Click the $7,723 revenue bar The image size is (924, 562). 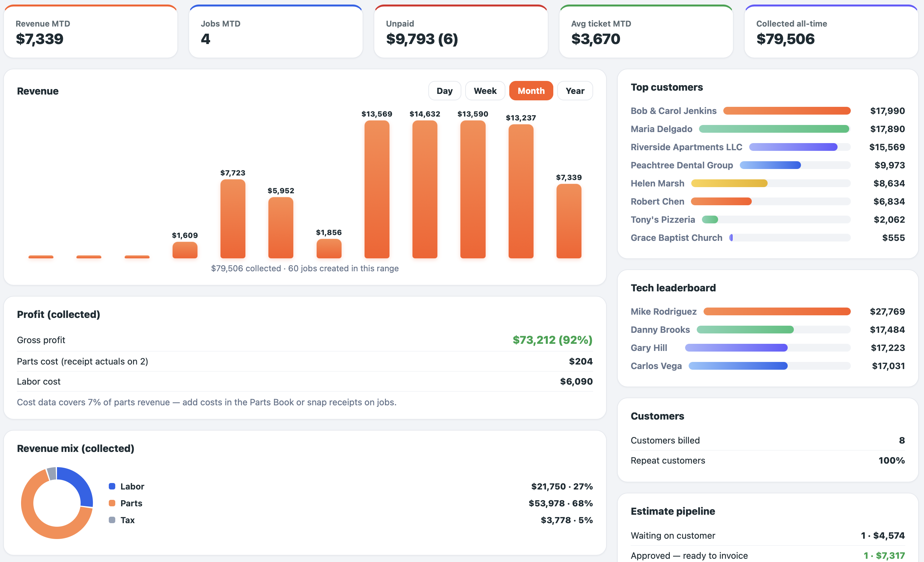232,219
